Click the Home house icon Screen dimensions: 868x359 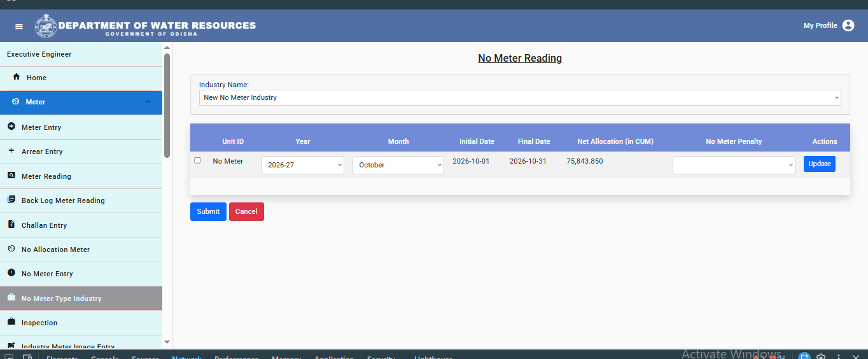coord(17,77)
